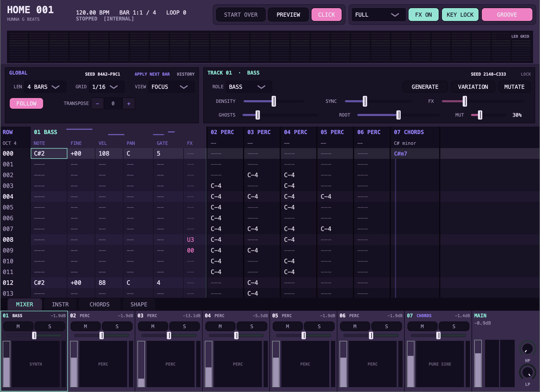This screenshot has width=540, height=392.
Task: Solo track 01 BASS in mixer
Action: [x=50, y=326]
